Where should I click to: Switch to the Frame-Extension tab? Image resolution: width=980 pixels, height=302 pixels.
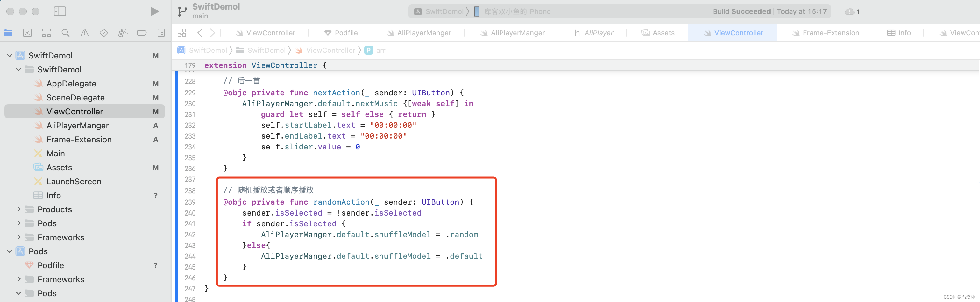(x=826, y=33)
